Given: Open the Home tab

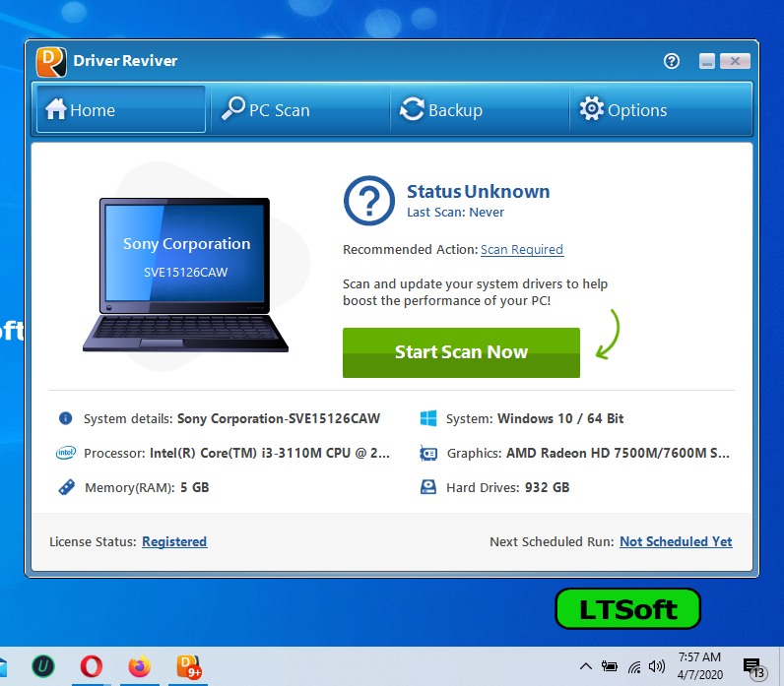Looking at the screenshot, I should [121, 109].
